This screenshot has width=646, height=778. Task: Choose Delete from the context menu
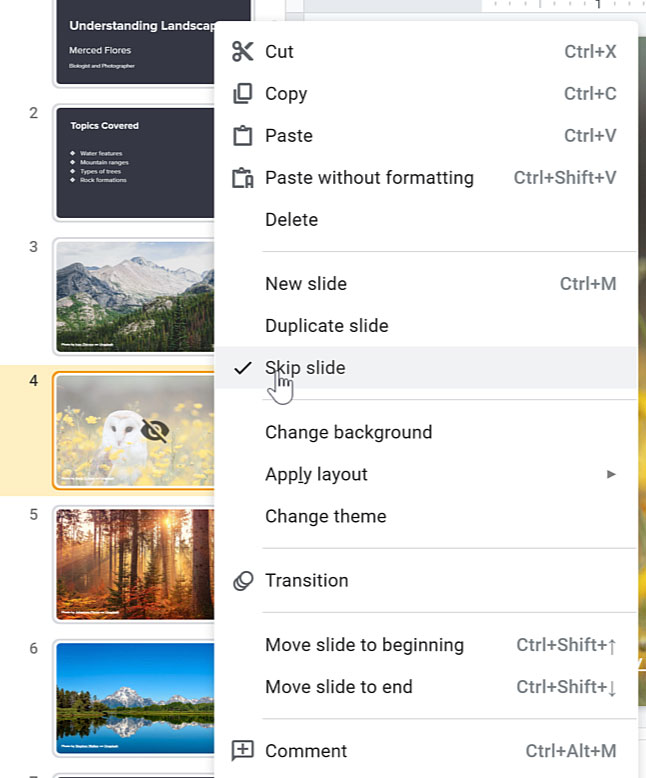coord(291,220)
